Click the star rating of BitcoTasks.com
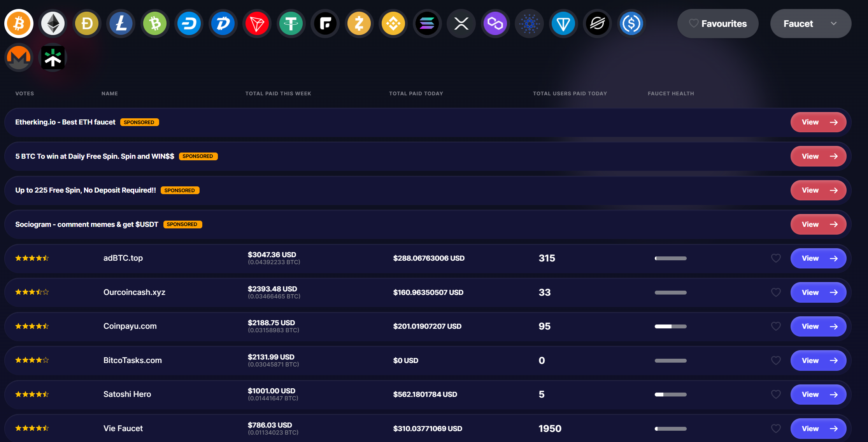The width and height of the screenshot is (868, 442). click(32, 360)
